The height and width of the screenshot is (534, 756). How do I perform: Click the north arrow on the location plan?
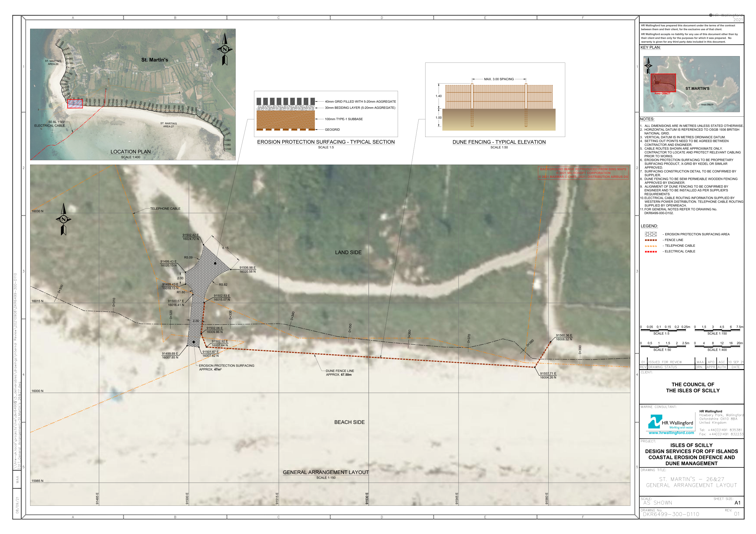point(225,49)
